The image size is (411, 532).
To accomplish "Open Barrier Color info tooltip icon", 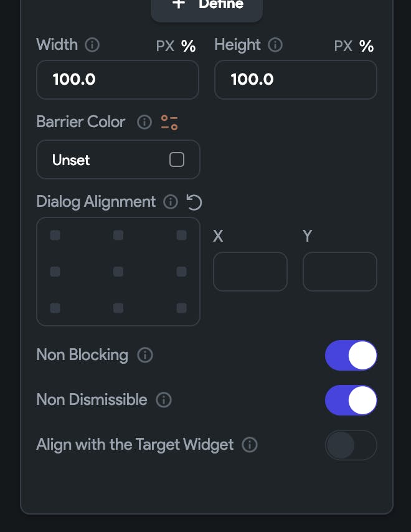I will 144,122.
